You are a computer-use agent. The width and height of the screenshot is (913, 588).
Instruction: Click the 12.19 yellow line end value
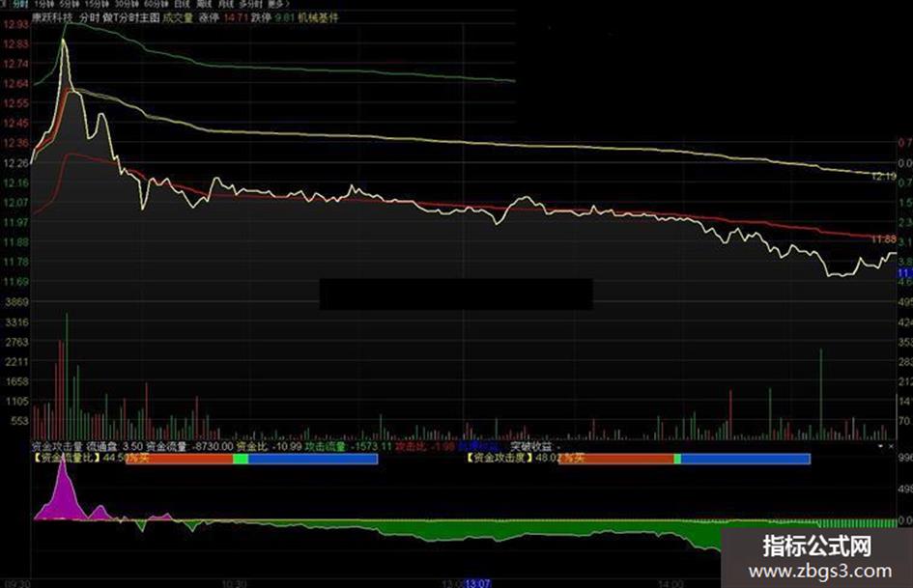click(x=884, y=176)
